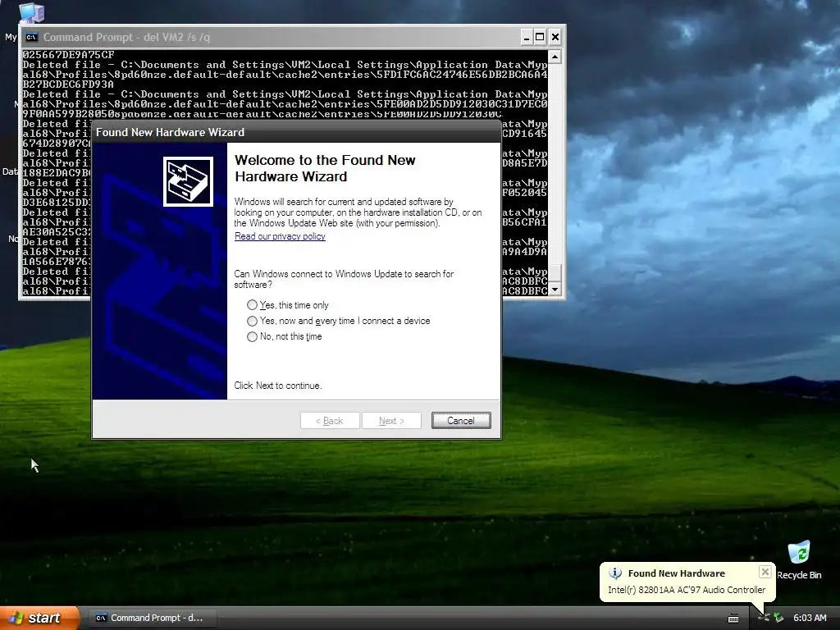Choose "Yes, now and every time I connect a device"
The image size is (840, 630).
[338, 321]
